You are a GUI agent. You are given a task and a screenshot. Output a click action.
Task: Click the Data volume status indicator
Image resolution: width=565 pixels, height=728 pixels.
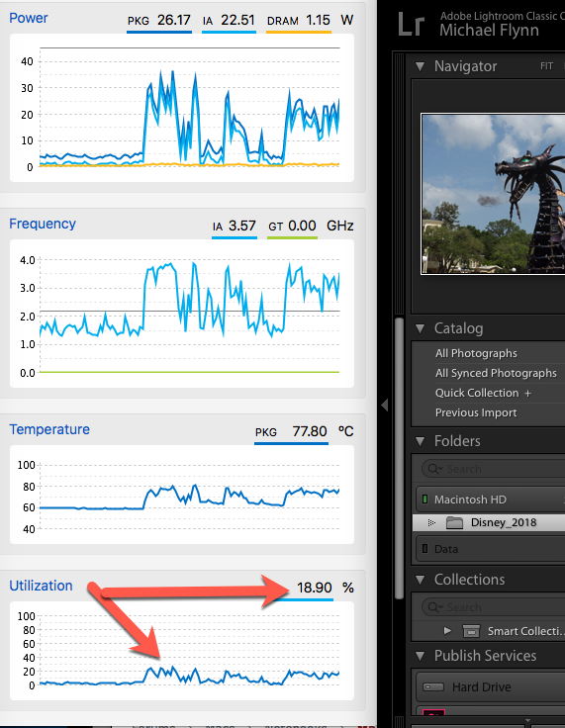(x=424, y=549)
